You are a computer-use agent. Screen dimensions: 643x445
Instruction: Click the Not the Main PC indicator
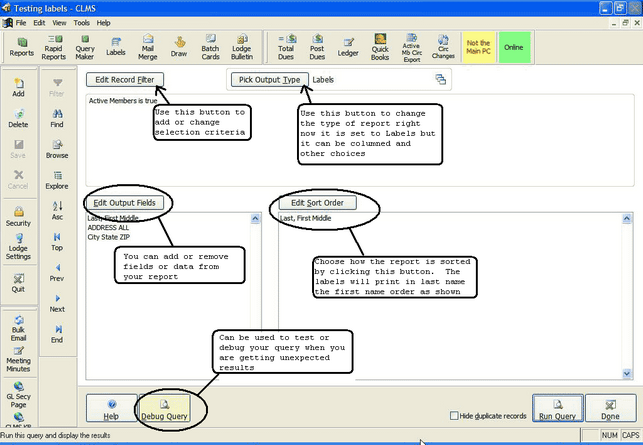pos(479,47)
